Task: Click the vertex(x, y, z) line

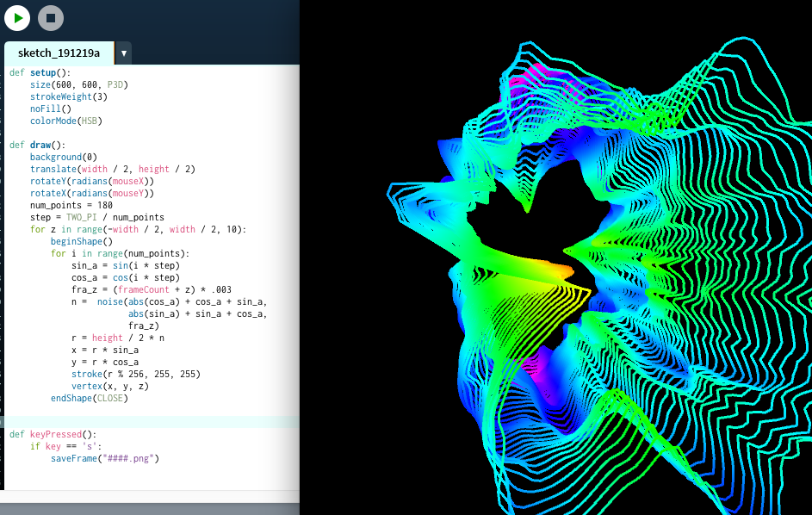Action: coord(110,387)
